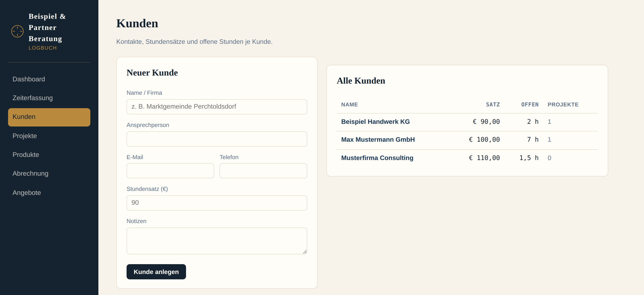The width and height of the screenshot is (644, 295).
Task: Click the E-Mail label
Action: coord(135,157)
